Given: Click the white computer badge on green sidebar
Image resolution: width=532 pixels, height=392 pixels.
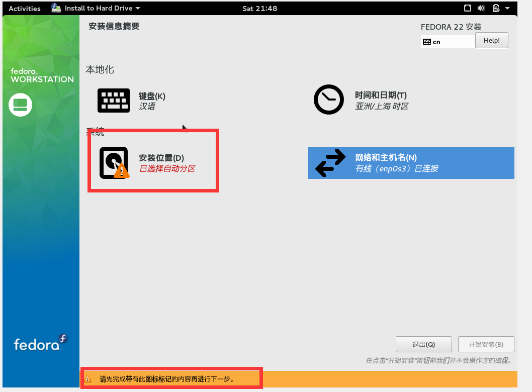Looking at the screenshot, I should (x=20, y=105).
